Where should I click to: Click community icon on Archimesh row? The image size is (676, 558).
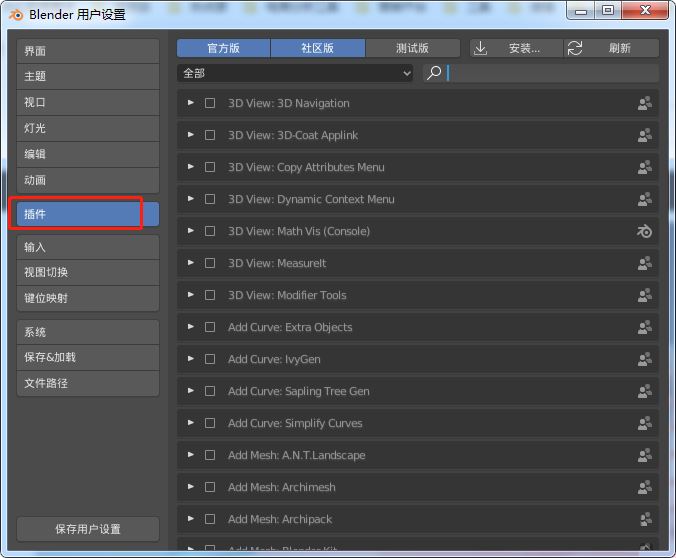645,487
